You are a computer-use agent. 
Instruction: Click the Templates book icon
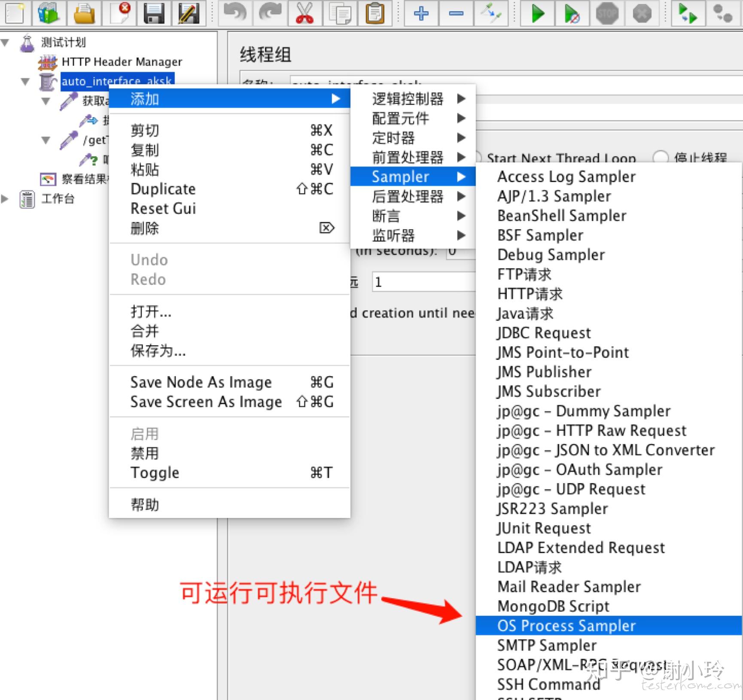click(49, 14)
